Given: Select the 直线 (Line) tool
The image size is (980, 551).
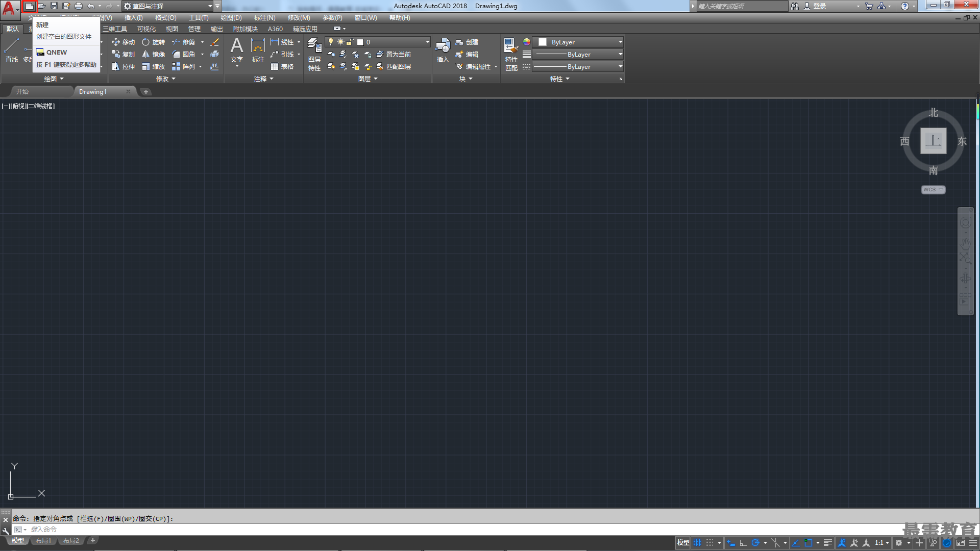Looking at the screenshot, I should click(11, 50).
